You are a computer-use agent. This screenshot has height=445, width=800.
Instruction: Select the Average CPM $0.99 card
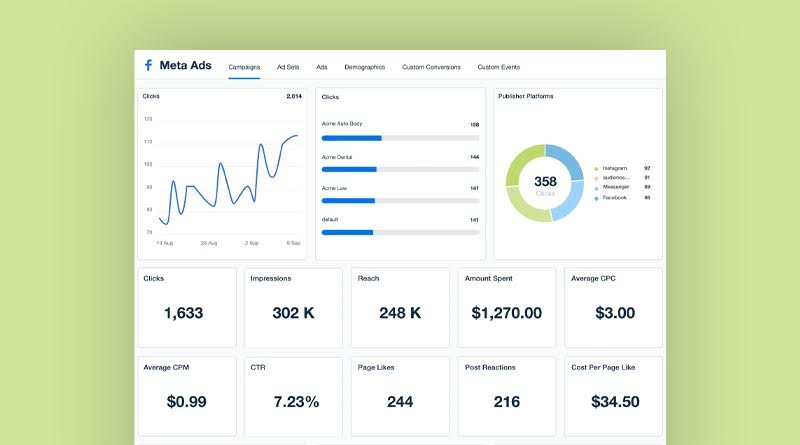tap(187, 397)
